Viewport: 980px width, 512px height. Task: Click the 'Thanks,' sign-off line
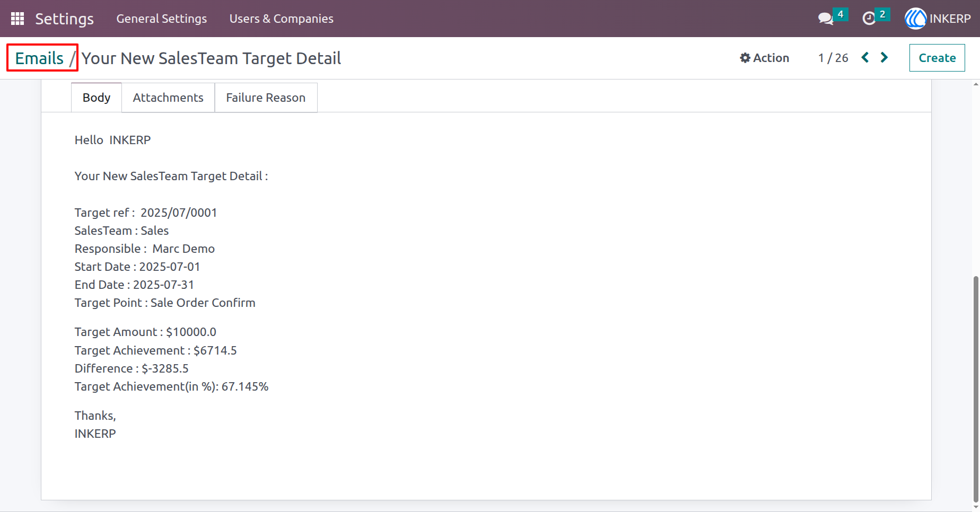pyautogui.click(x=95, y=416)
